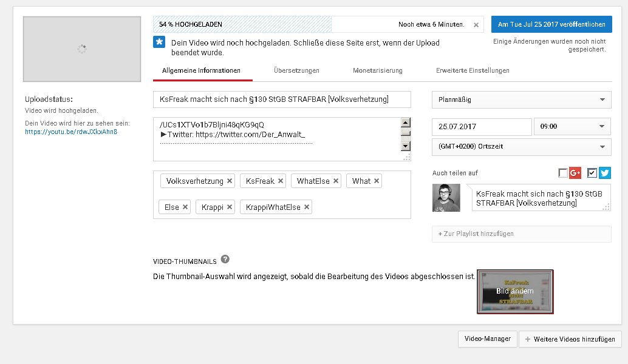Image resolution: width=628 pixels, height=364 pixels.
Task: Open the GMT+0200 Ortszeit timezone dropdown
Action: click(x=522, y=147)
